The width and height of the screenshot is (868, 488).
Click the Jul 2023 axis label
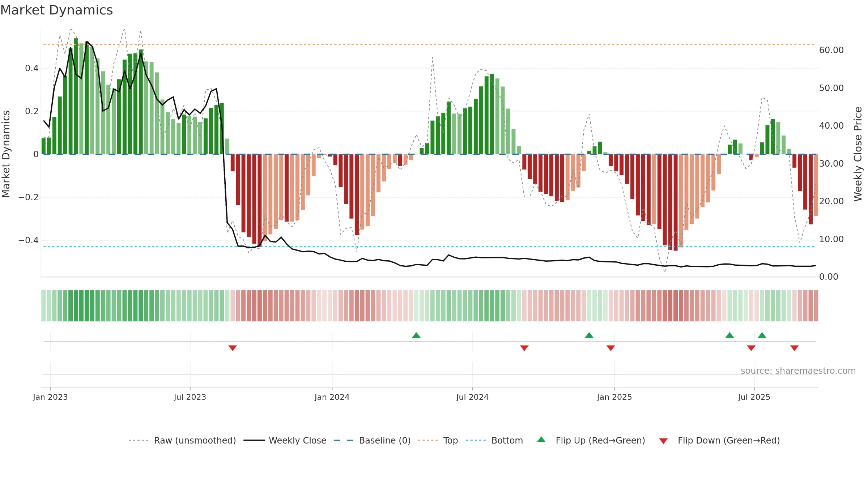click(190, 397)
